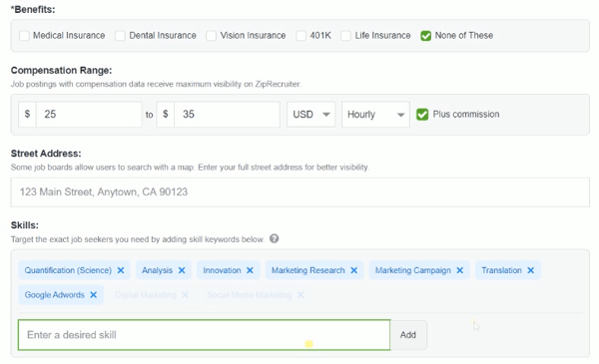Remove the Google Adwords skill tag
Screen dimensions: 599x364
click(93, 295)
